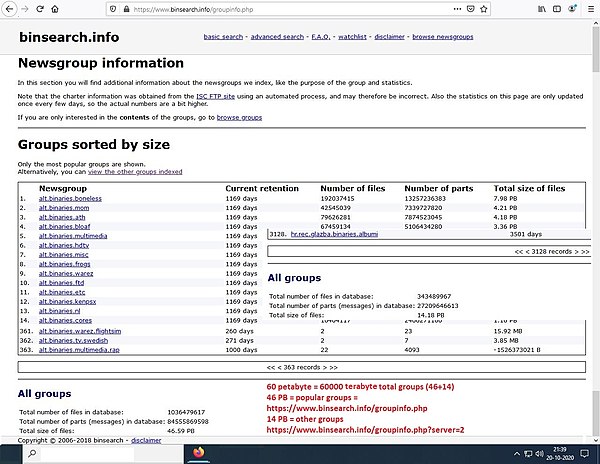Open alt.binaries.warez.flightsim newsgroup
The width and height of the screenshot is (600, 464).
click(x=80, y=331)
